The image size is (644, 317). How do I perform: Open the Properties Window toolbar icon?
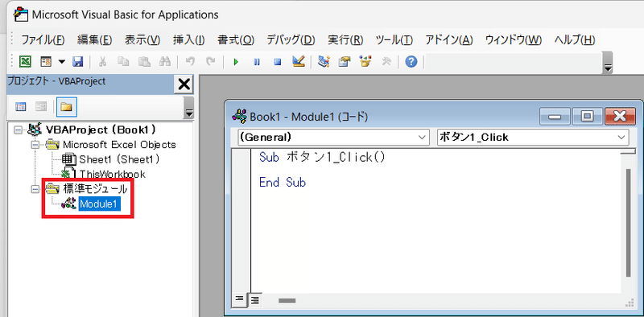[345, 62]
